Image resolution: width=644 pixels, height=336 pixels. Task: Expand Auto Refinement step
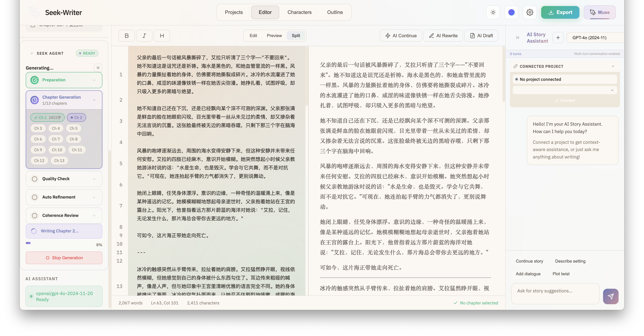pyautogui.click(x=94, y=197)
